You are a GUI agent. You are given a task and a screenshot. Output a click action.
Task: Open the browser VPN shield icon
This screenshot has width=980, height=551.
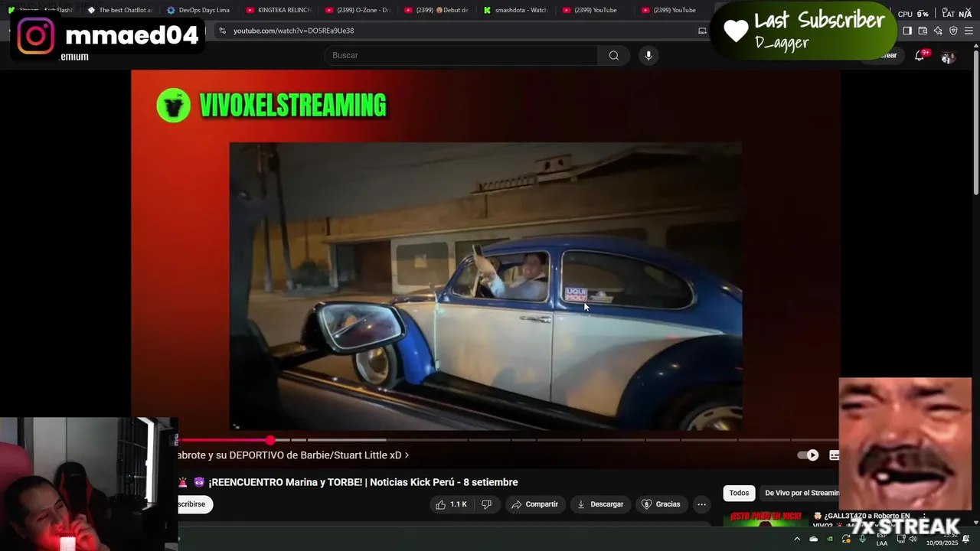point(953,31)
